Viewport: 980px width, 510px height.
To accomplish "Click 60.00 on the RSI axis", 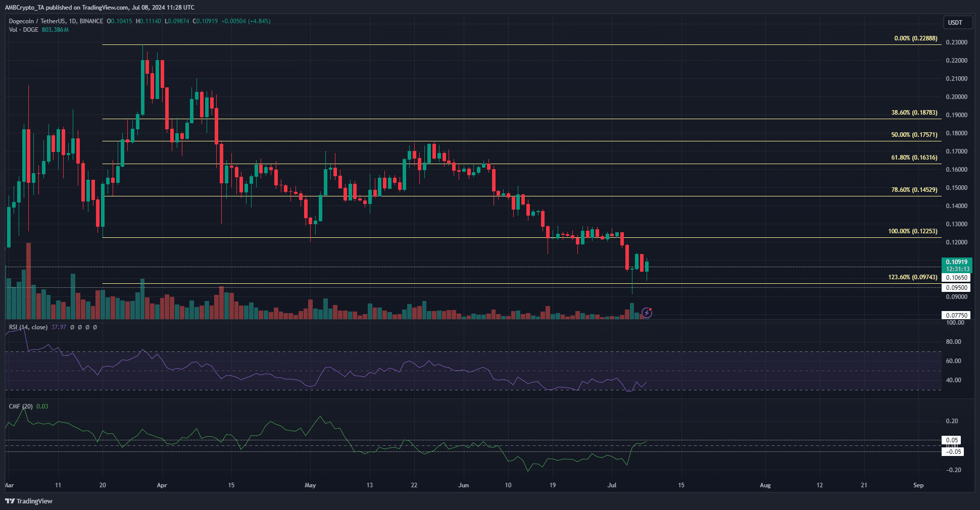I will click(x=954, y=361).
